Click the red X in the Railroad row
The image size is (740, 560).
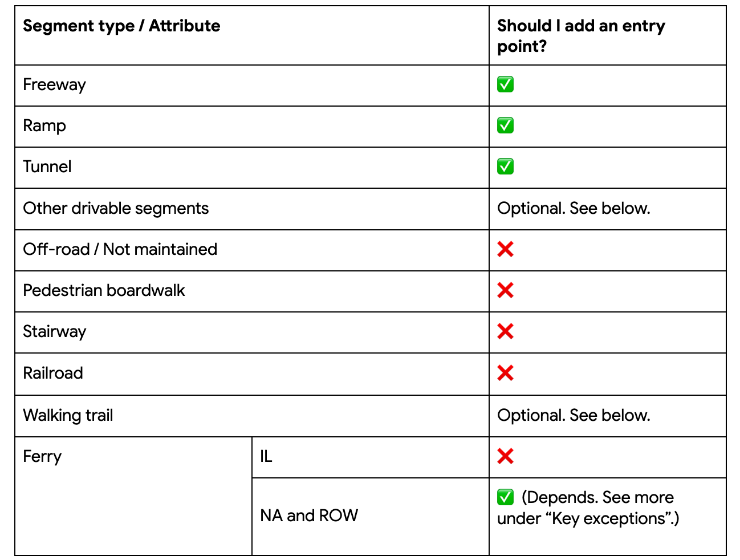pyautogui.click(x=505, y=373)
